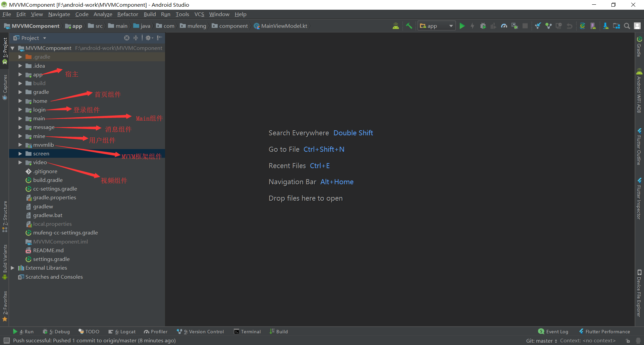
Task: Click the Android WiFi ADB toolbar icon
Action: pyautogui.click(x=396, y=26)
